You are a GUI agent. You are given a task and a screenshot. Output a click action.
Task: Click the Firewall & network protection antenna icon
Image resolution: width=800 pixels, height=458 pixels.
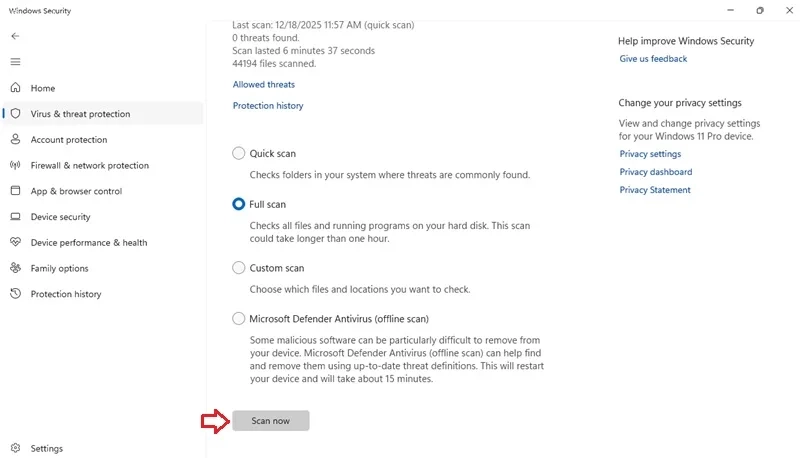pyautogui.click(x=15, y=165)
